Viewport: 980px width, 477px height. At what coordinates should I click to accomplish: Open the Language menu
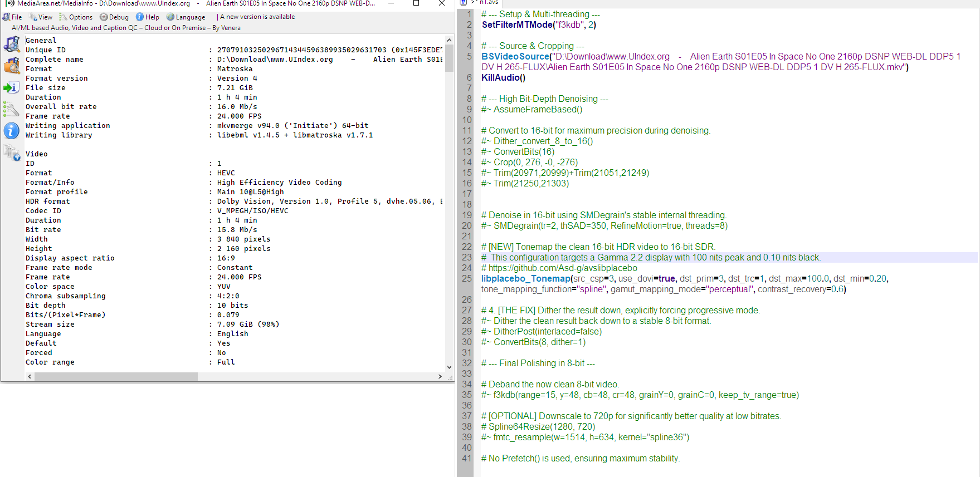click(x=186, y=17)
